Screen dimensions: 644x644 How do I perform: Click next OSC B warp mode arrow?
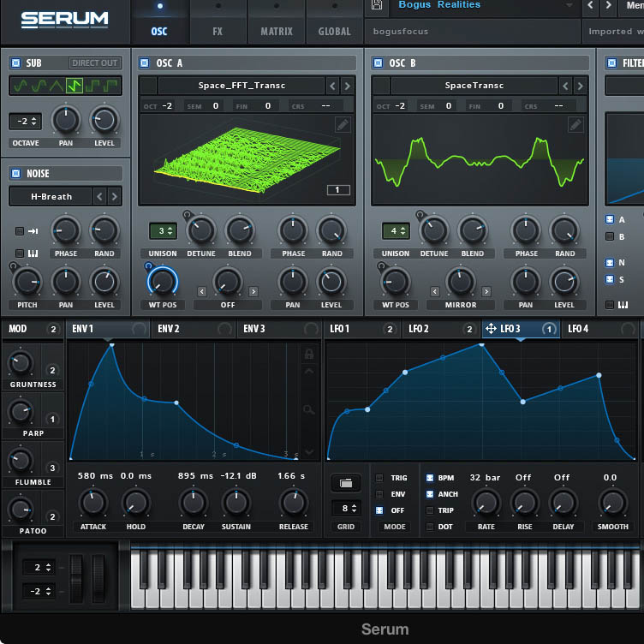click(486, 292)
